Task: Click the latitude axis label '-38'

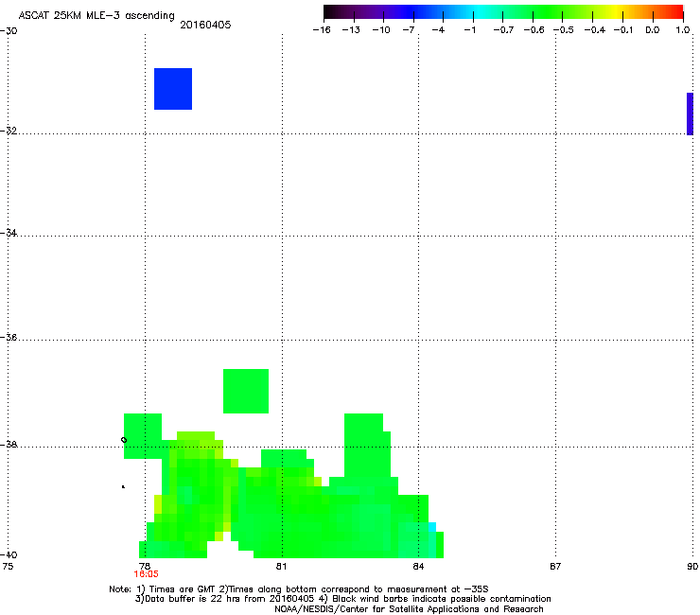Action: click(x=9, y=445)
